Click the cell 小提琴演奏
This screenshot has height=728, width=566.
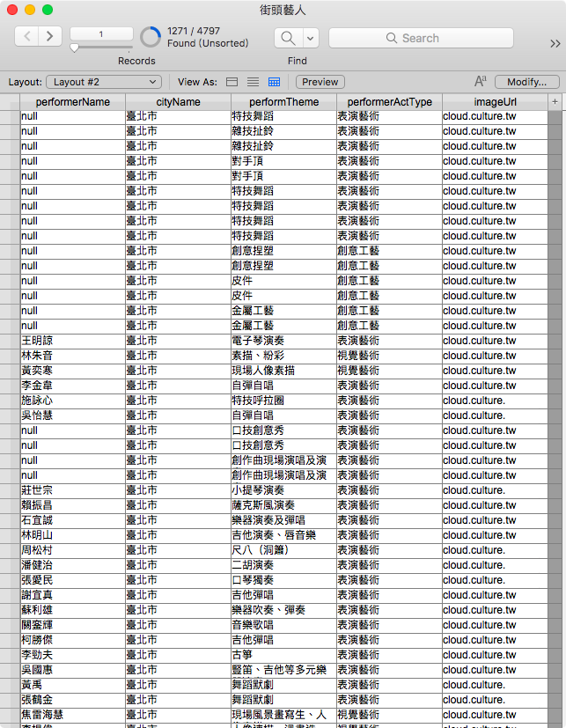(x=283, y=490)
